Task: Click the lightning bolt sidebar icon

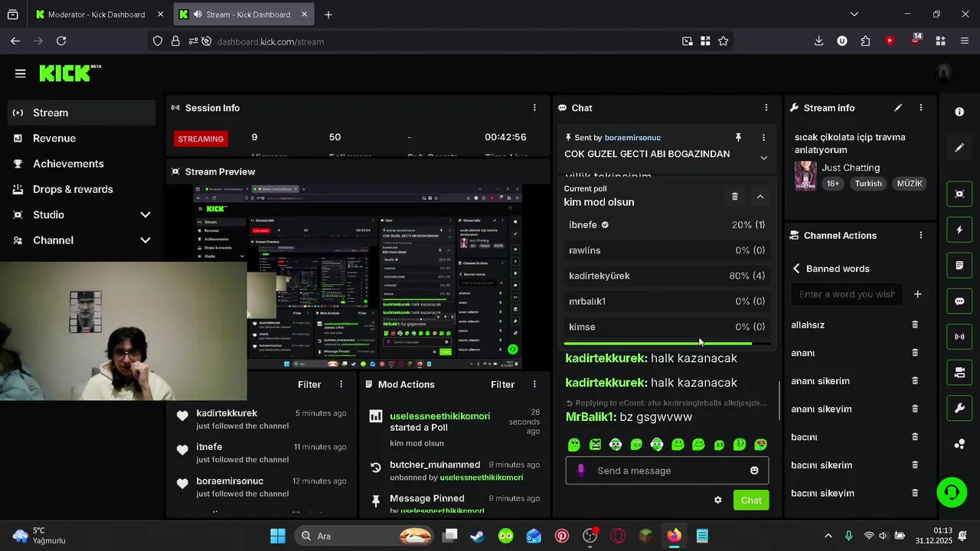Action: pos(959,230)
